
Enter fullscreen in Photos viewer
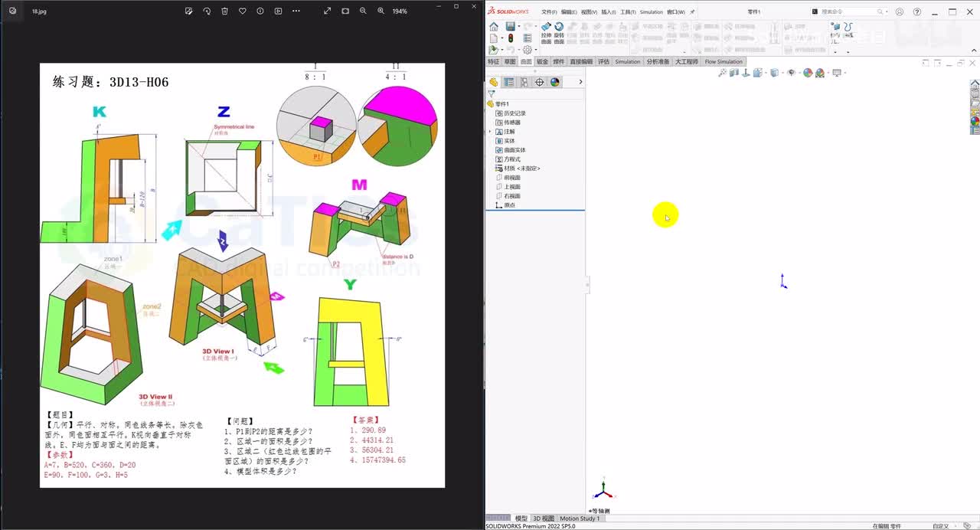[x=328, y=11]
